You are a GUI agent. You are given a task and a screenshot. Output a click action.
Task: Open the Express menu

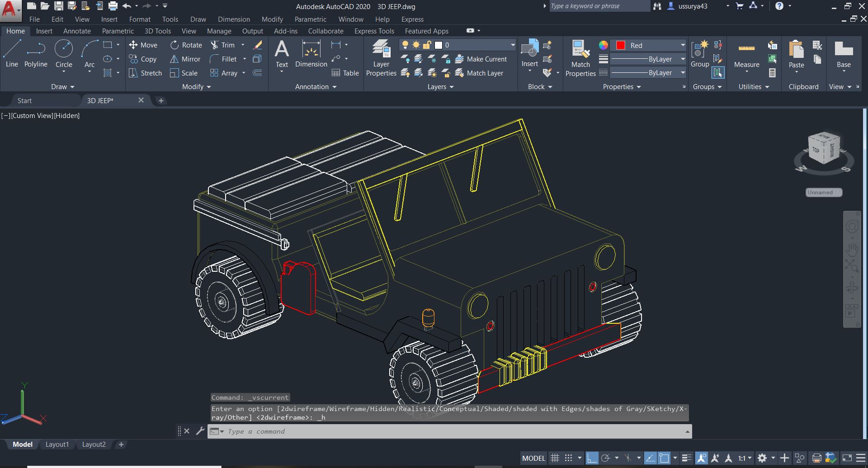(412, 19)
